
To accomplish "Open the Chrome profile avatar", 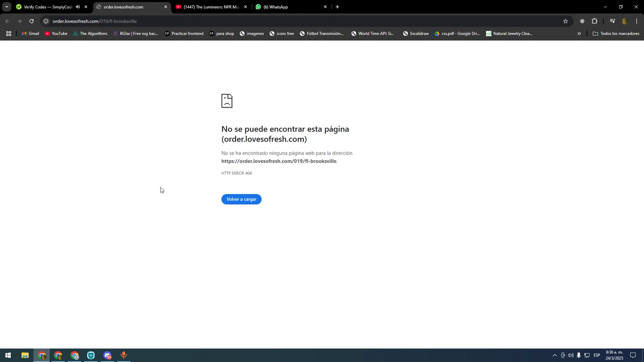I will click(x=624, y=21).
